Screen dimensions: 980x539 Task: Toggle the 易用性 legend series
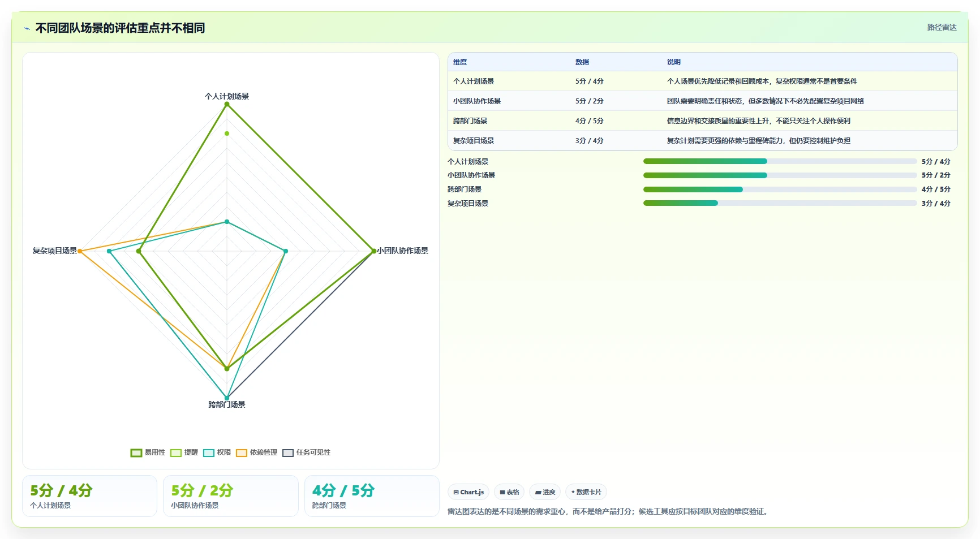pos(148,452)
